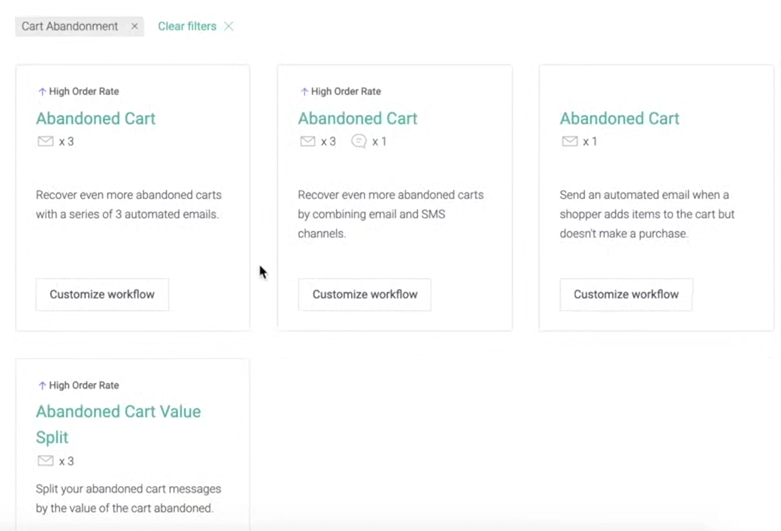
Task: Click the envelope icon in the first Abandoned Cart card
Action: tap(45, 141)
